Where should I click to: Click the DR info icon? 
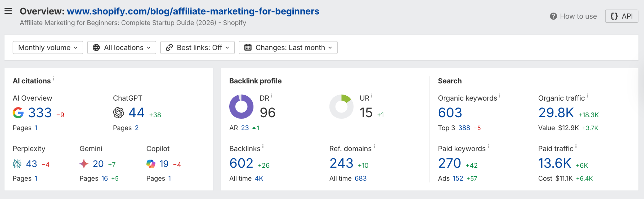(272, 96)
